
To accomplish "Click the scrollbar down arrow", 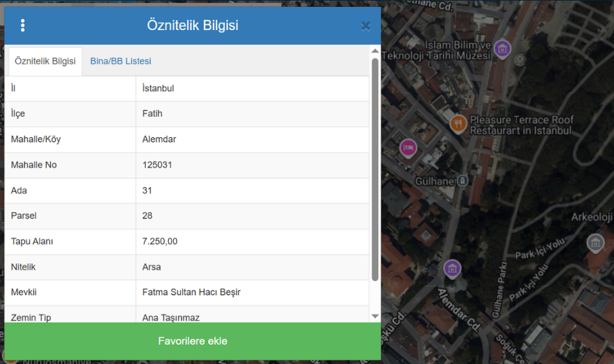I will (375, 316).
